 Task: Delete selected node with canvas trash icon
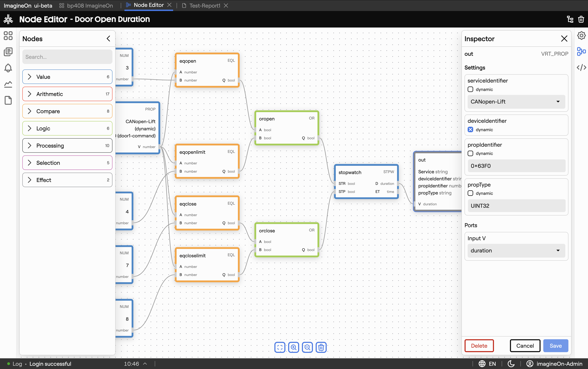pos(321,347)
